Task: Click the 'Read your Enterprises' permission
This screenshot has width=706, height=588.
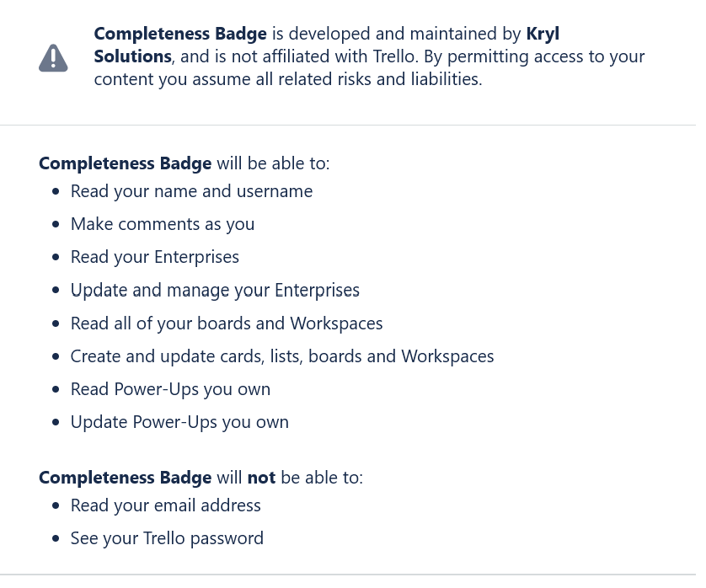Action: [155, 257]
